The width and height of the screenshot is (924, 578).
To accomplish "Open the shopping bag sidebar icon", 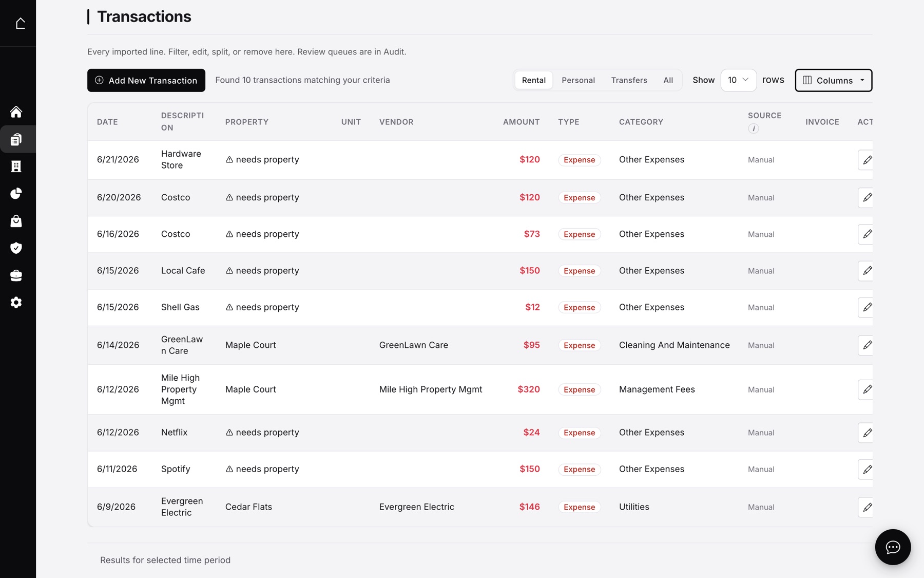I will 16,221.
